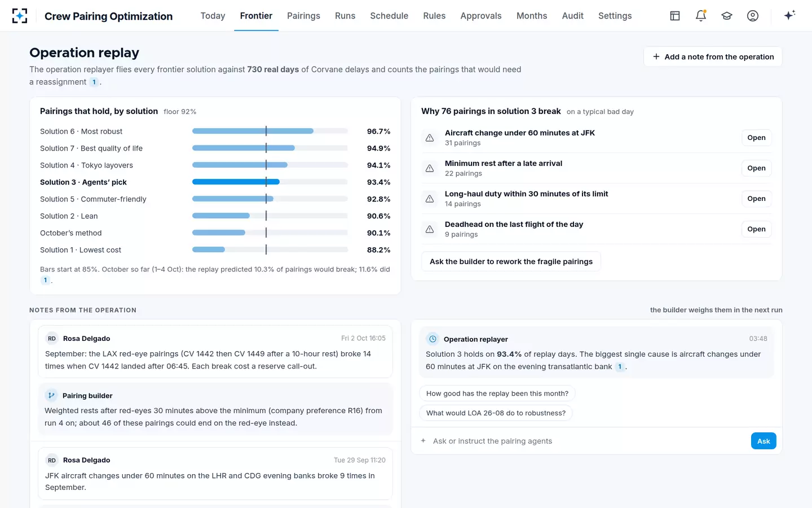Open the notifications bell
The image size is (812, 508).
[x=701, y=16]
